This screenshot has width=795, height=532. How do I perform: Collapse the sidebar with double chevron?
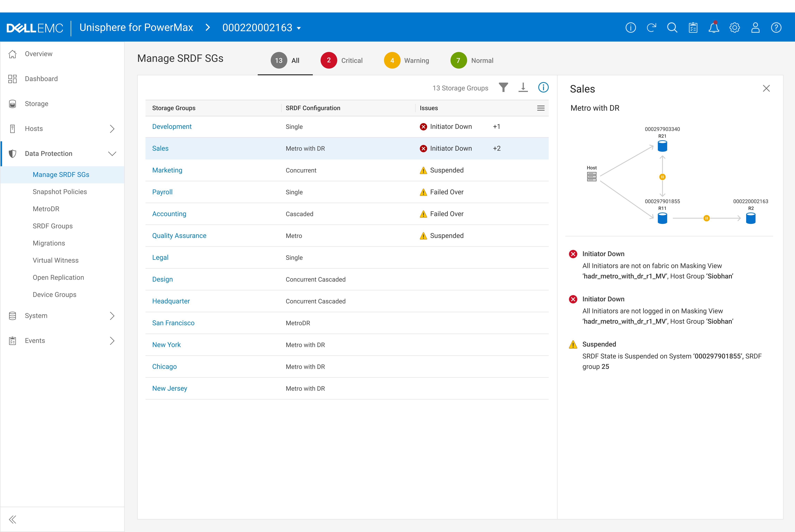click(x=12, y=519)
